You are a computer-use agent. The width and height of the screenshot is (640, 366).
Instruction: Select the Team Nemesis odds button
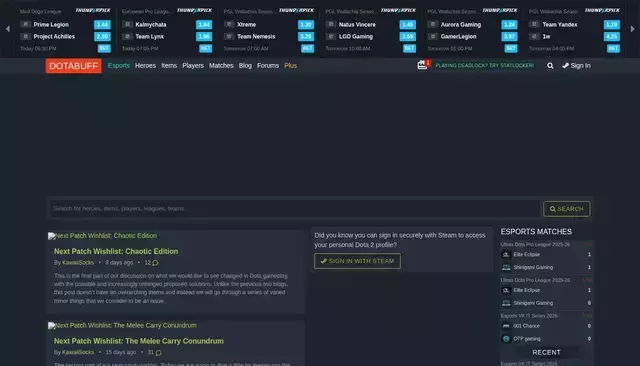pyautogui.click(x=306, y=36)
